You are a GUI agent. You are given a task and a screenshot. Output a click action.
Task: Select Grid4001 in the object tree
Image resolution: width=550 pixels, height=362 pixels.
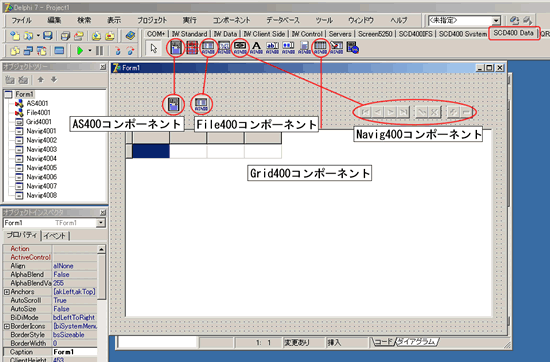tap(39, 122)
